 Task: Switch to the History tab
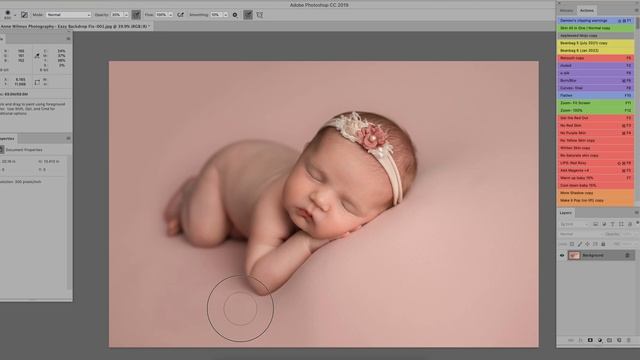click(x=567, y=10)
